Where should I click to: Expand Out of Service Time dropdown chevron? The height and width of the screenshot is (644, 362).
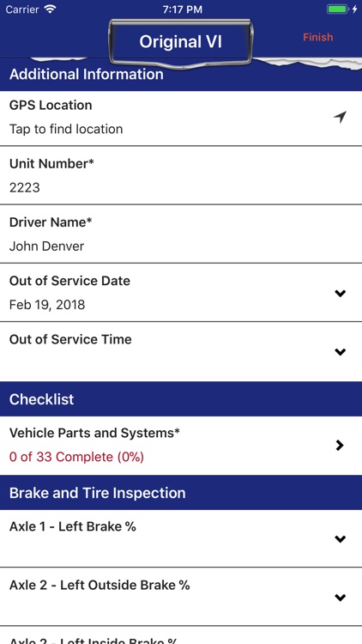[341, 352]
